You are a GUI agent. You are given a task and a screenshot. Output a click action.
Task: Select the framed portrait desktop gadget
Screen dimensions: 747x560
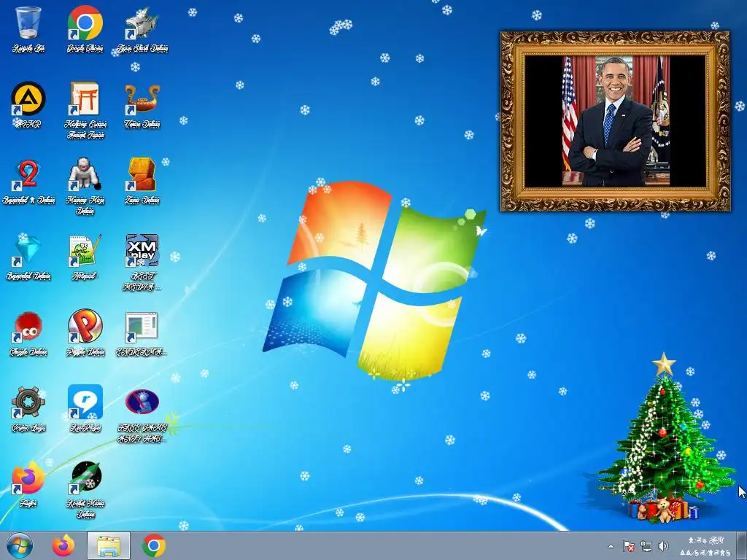coord(615,121)
